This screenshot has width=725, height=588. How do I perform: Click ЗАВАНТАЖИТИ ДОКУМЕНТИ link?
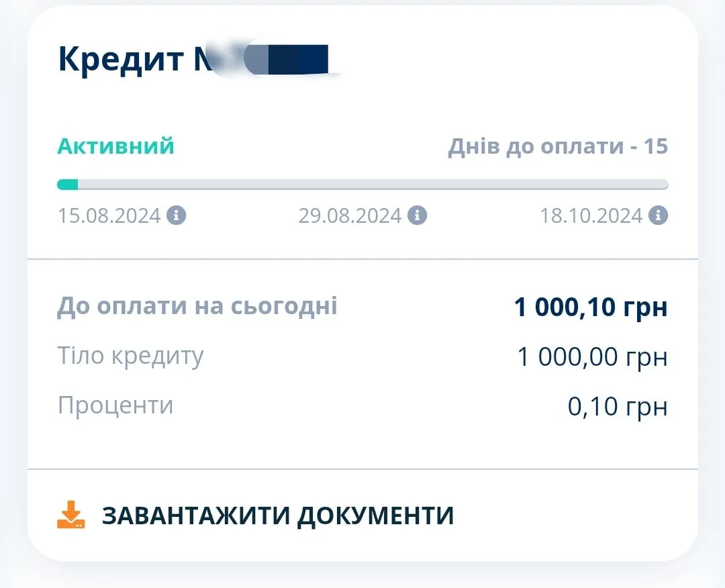[x=277, y=514]
